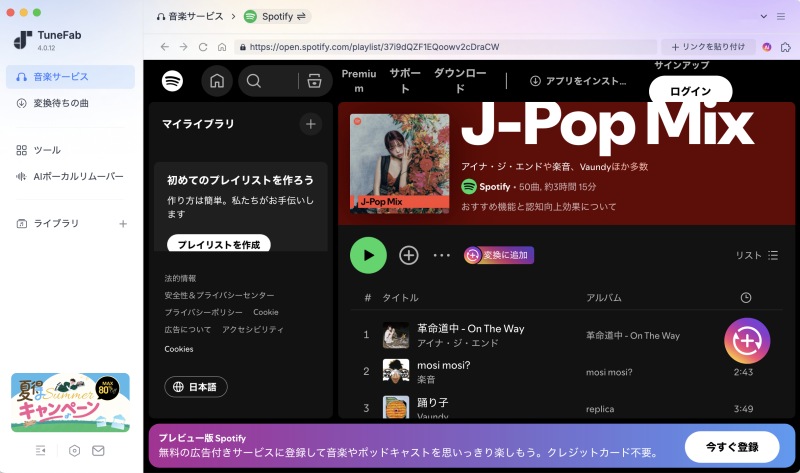The image size is (800, 473).
Task: Collapse the sidebar using bottom-left icon
Action: 40,451
